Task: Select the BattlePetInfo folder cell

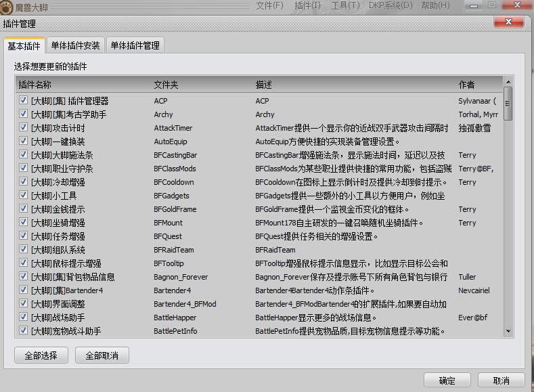Action: (x=175, y=331)
